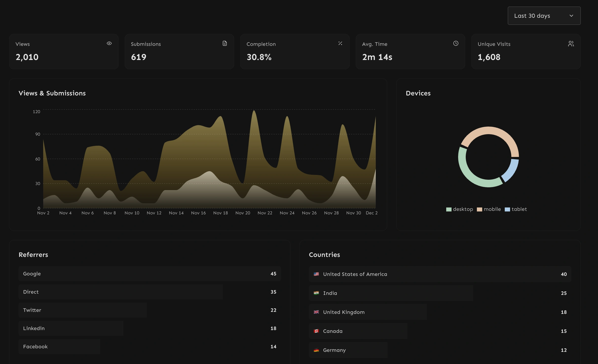
Task: Click the India flag icon
Action: coord(316,293)
